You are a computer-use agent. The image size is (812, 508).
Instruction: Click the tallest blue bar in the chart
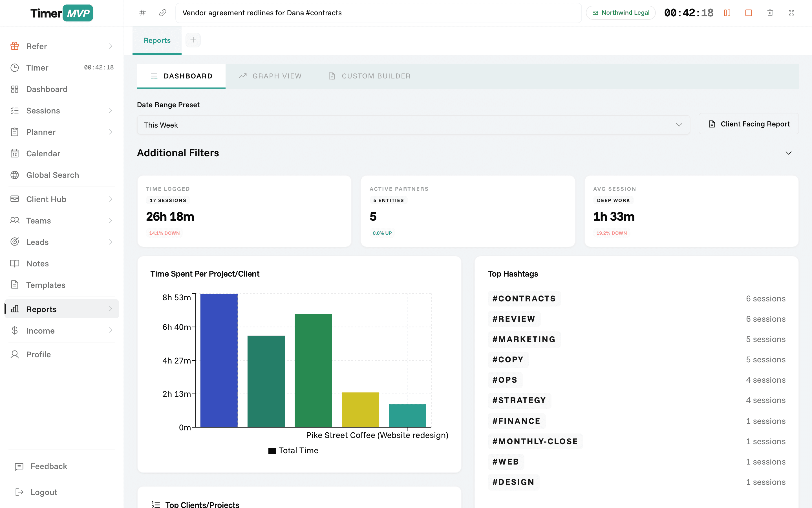click(219, 360)
